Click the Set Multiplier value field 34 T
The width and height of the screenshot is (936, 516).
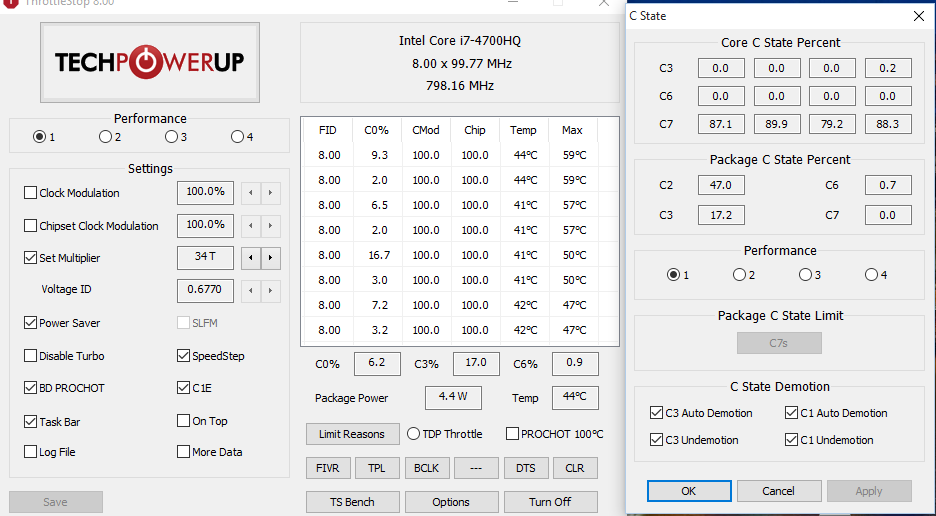tap(205, 258)
